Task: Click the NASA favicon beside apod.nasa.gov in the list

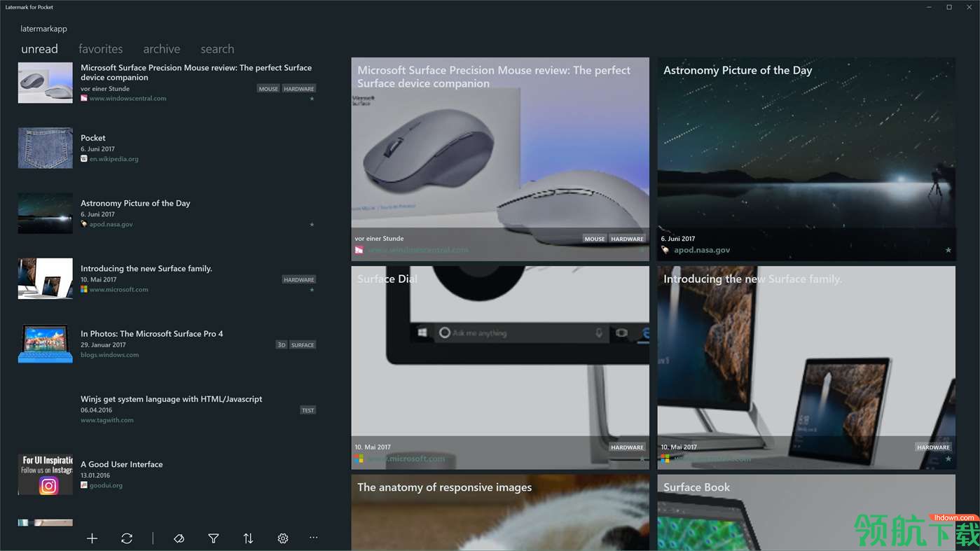Action: pos(84,224)
